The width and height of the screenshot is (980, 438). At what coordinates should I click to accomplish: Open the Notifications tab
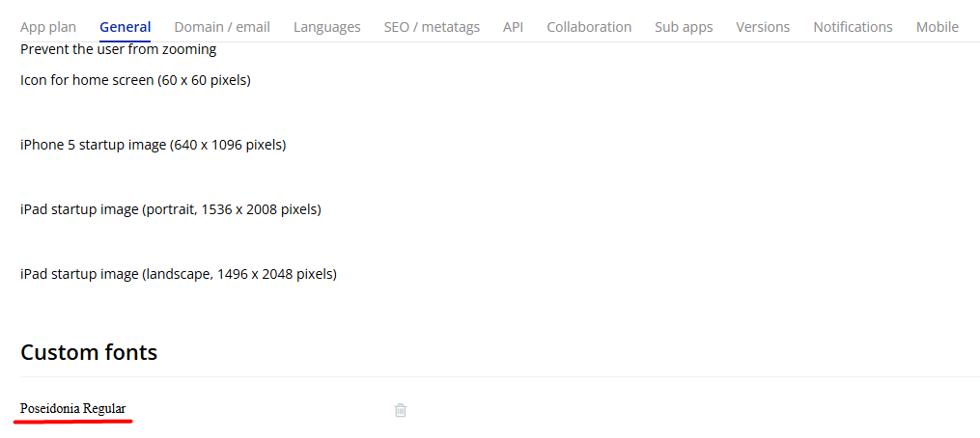853,27
